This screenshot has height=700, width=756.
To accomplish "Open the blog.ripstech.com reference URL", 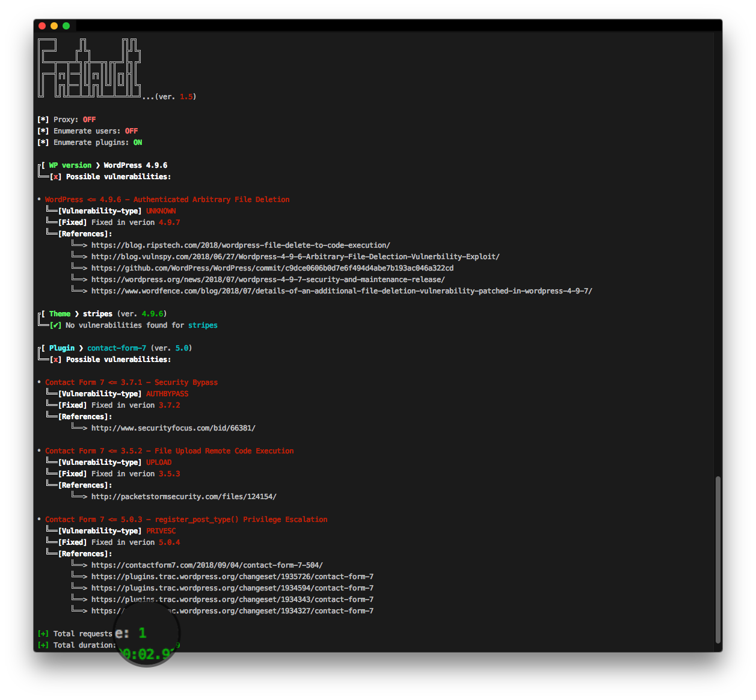I will tap(241, 245).
